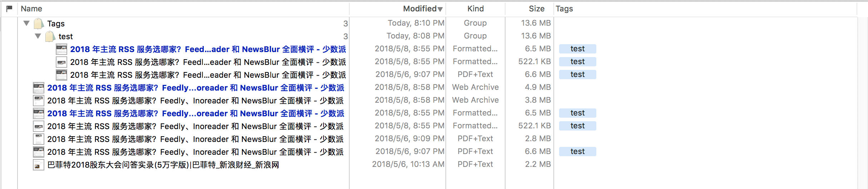Click icon of first document under test group
This screenshot has height=189, width=868.
61,49
